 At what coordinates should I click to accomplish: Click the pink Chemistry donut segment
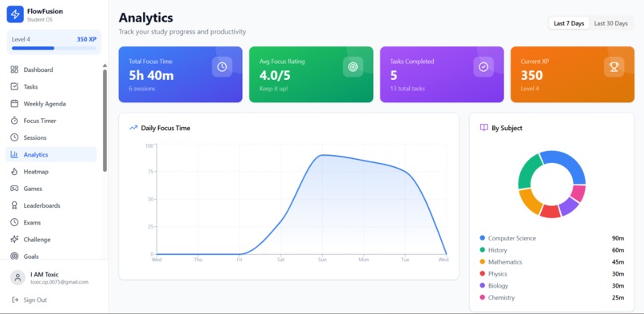[x=578, y=193]
